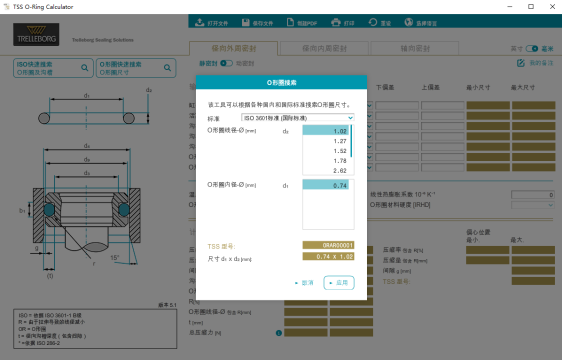This screenshot has height=360, width=562.
Task: Click the create PDF document icon
Action: coord(290,23)
